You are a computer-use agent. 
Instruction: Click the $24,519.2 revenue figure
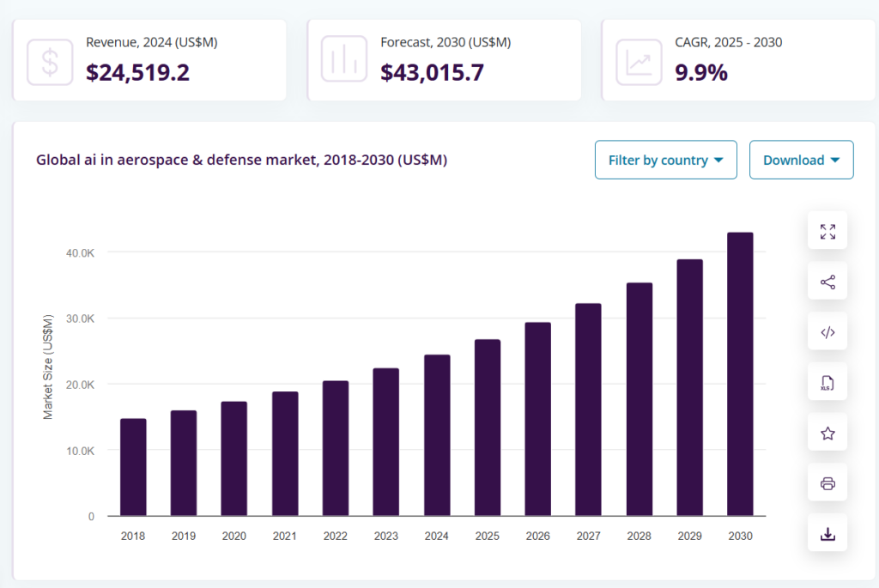(137, 72)
